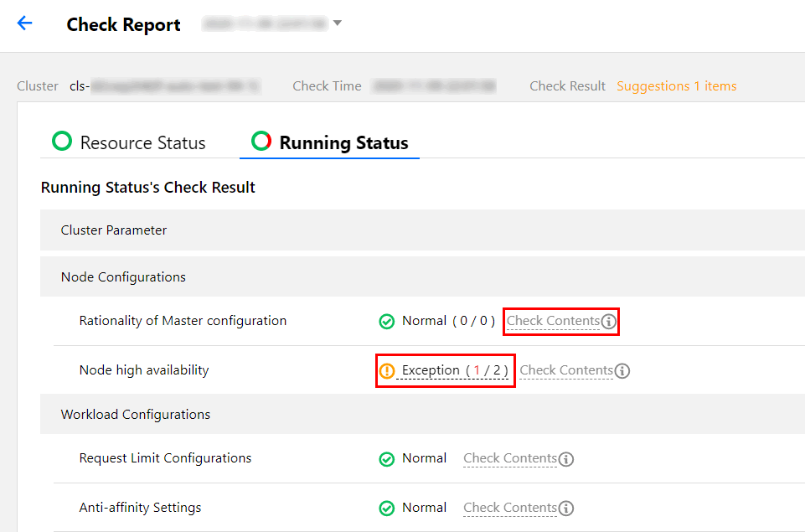Click green check icon for Anti-affinity Settings
Image resolution: width=805 pixels, height=532 pixels.
point(386,509)
